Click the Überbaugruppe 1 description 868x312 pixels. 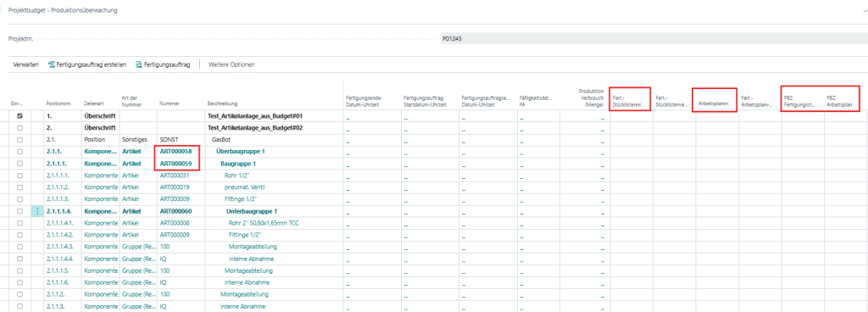241,152
